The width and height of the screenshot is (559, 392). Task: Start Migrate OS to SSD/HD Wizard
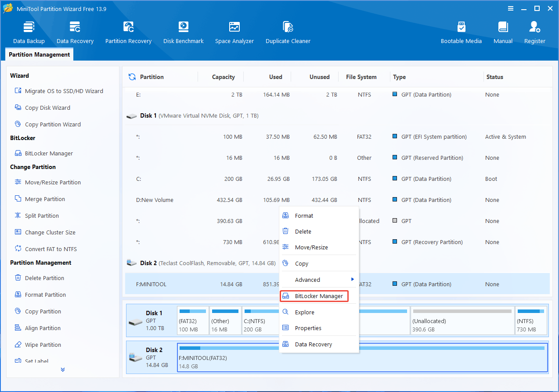59,91
